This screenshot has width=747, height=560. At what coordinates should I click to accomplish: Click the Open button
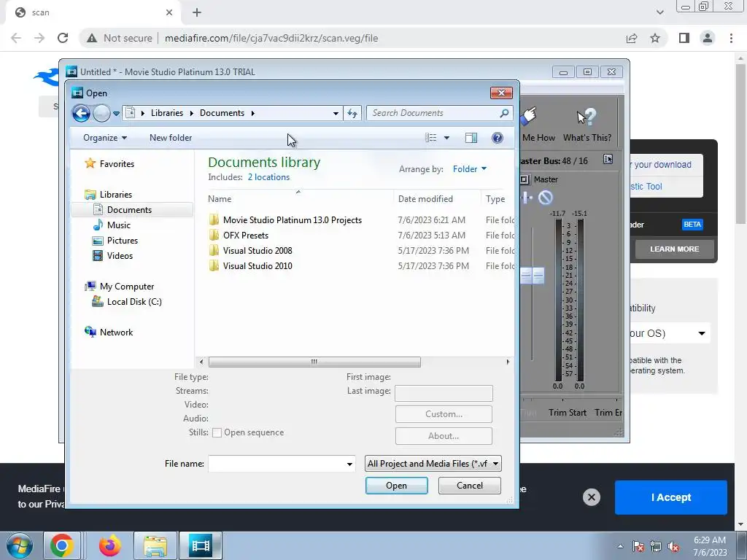pyautogui.click(x=396, y=485)
